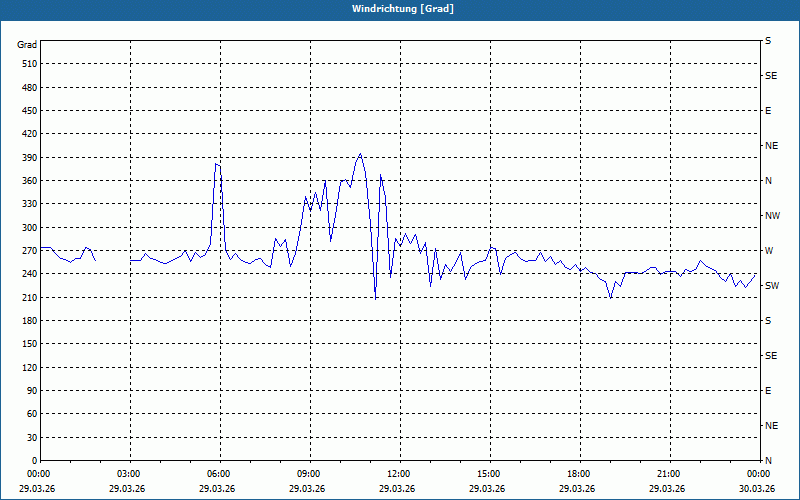
Task: Click the sharp line dip before 12:00
Action: click(376, 297)
